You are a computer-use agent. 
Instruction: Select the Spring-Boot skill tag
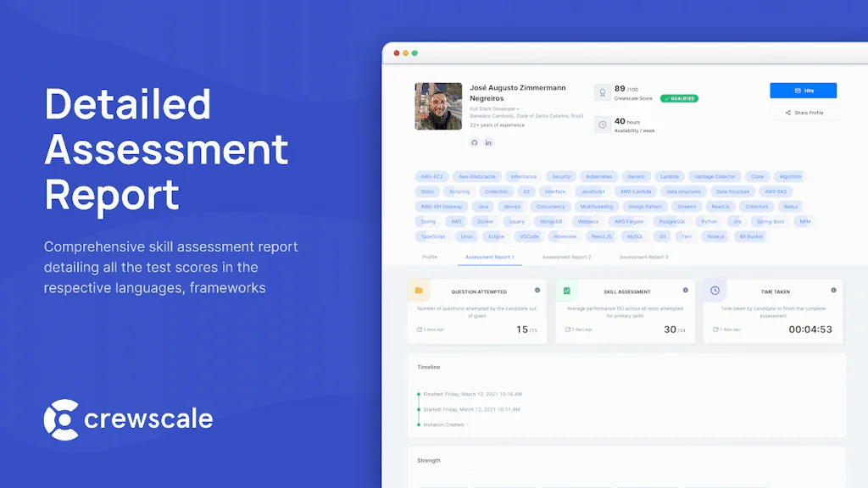pyautogui.click(x=771, y=221)
